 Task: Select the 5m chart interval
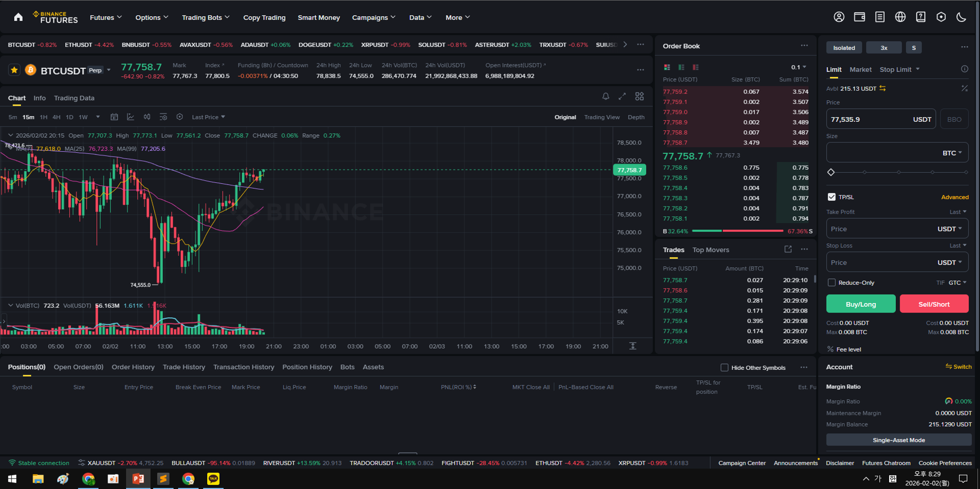pos(13,117)
